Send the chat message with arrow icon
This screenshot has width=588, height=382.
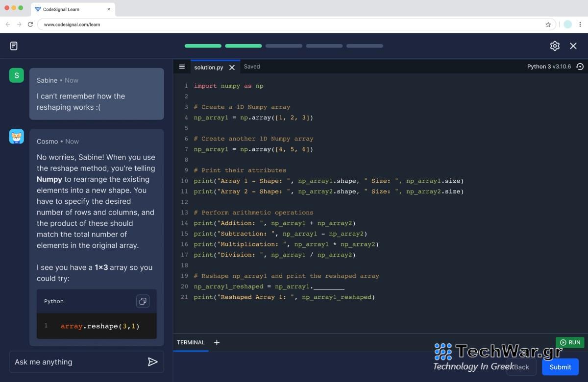click(152, 362)
